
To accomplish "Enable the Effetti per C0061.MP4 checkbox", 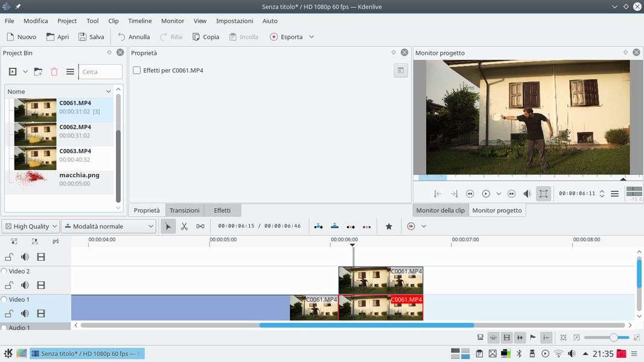I will [x=136, y=71].
